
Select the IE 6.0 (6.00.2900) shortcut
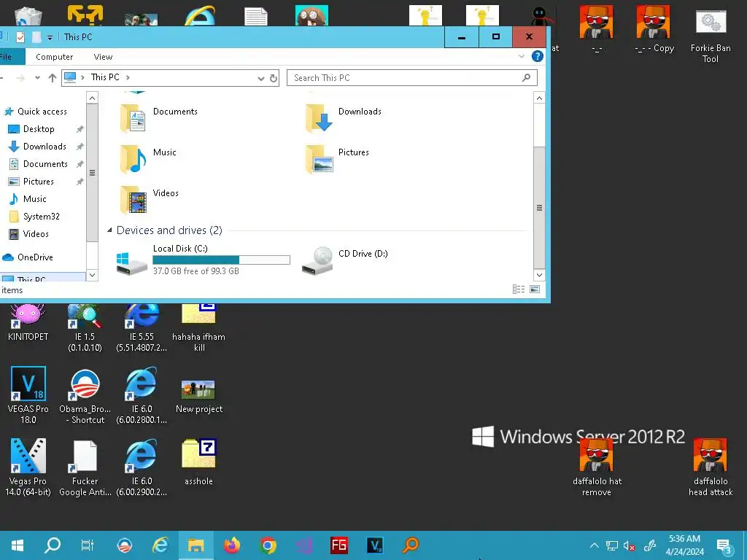[x=142, y=467]
